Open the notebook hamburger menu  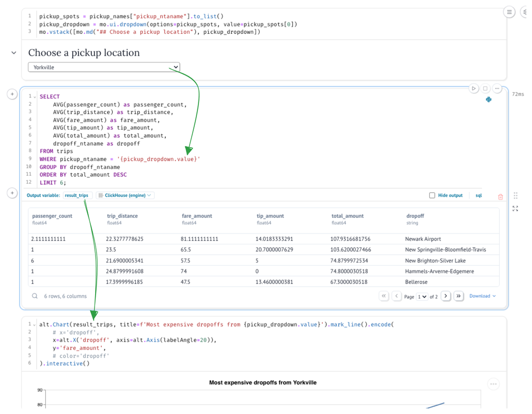509,11
